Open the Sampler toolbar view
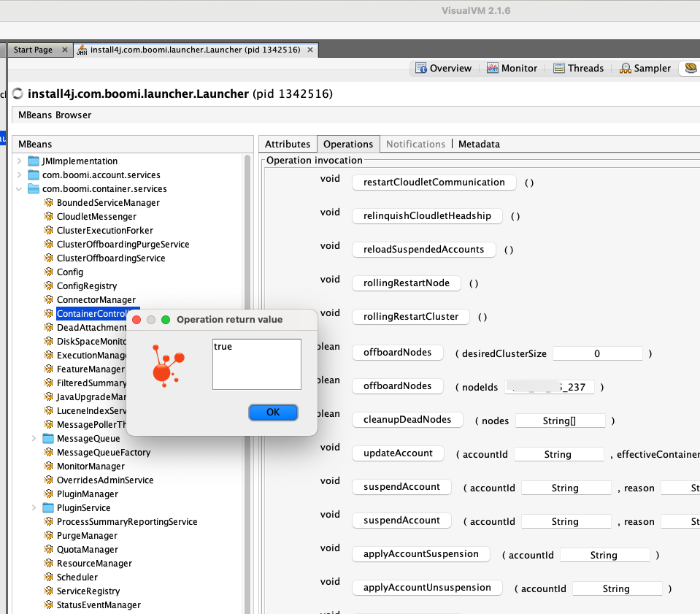The height and width of the screenshot is (614, 700). pos(645,68)
